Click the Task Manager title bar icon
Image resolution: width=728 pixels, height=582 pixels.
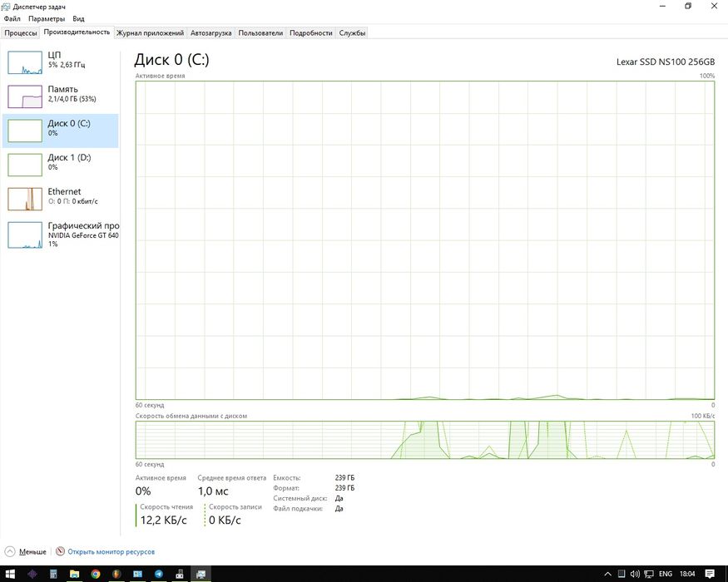point(6,7)
